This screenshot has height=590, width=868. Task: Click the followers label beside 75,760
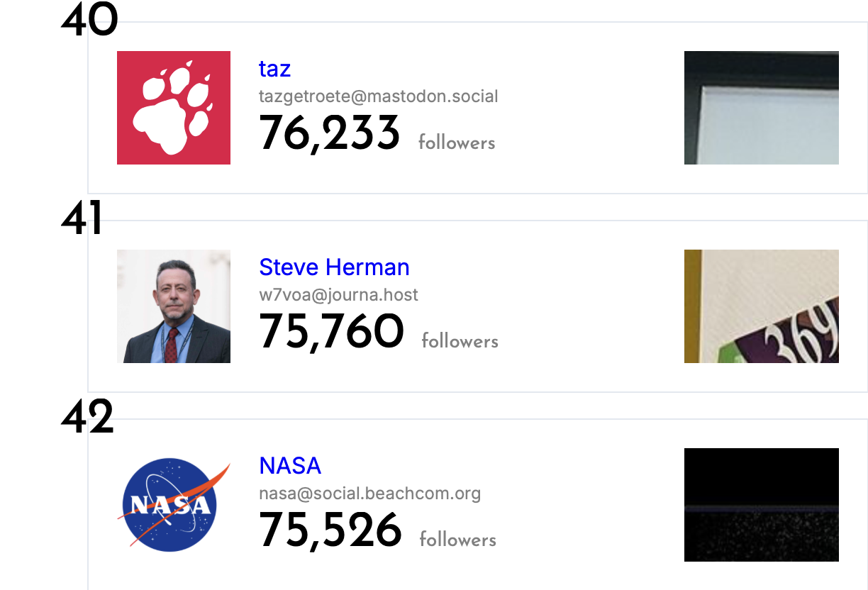[x=460, y=341]
